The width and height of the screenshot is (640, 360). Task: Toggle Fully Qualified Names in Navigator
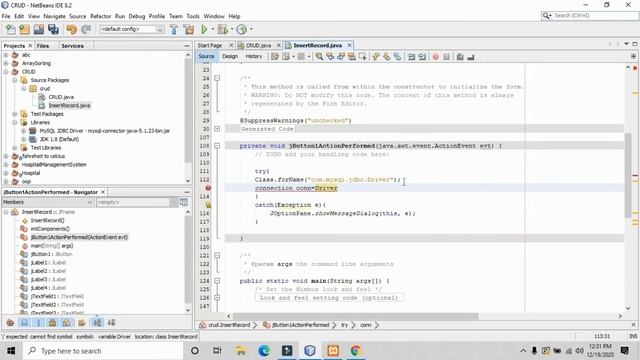coord(82,323)
